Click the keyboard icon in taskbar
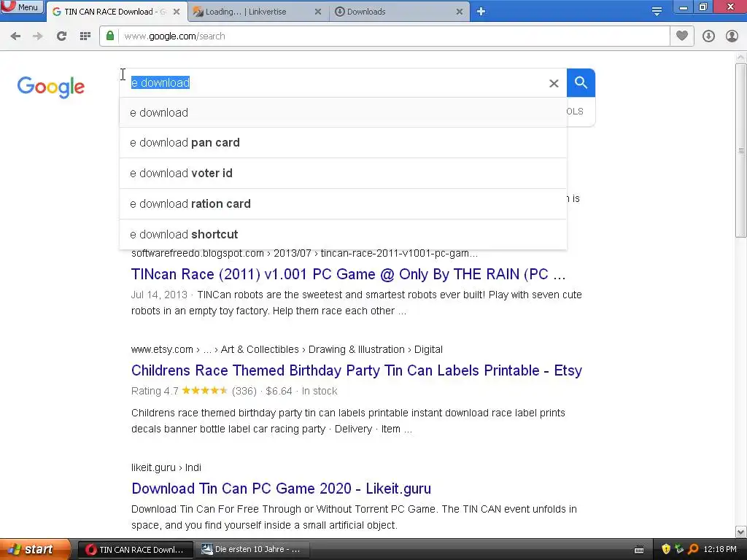This screenshot has height=560, width=747. [x=639, y=550]
